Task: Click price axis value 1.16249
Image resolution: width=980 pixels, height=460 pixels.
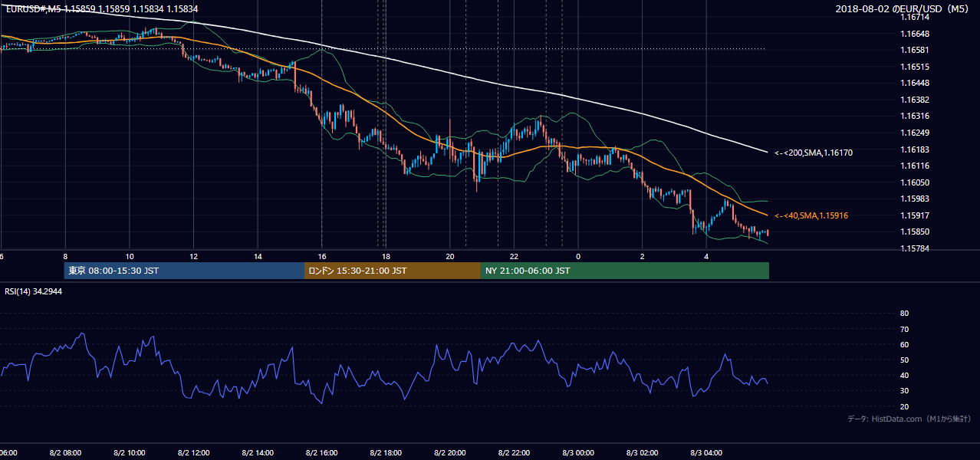Action: click(914, 133)
